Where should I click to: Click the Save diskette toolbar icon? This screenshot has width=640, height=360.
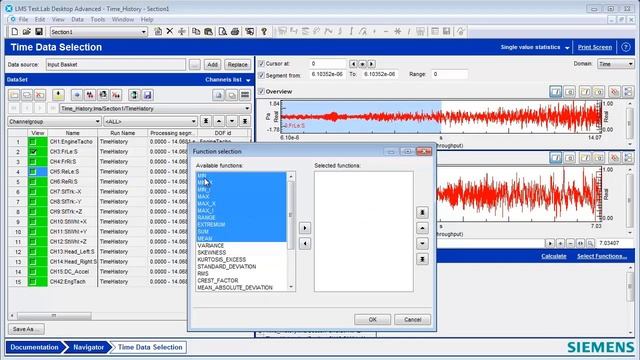tap(39, 32)
